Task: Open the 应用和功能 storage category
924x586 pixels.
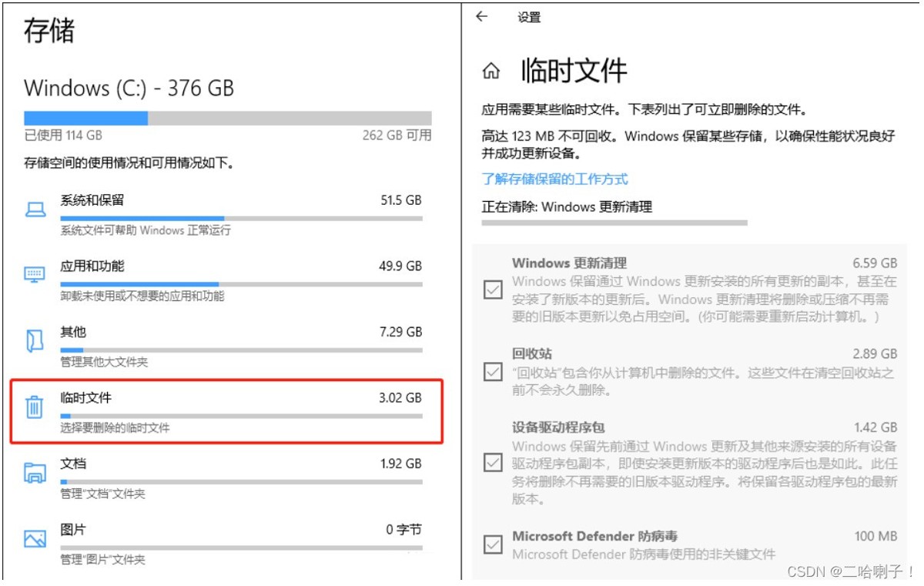Action: (x=92, y=266)
